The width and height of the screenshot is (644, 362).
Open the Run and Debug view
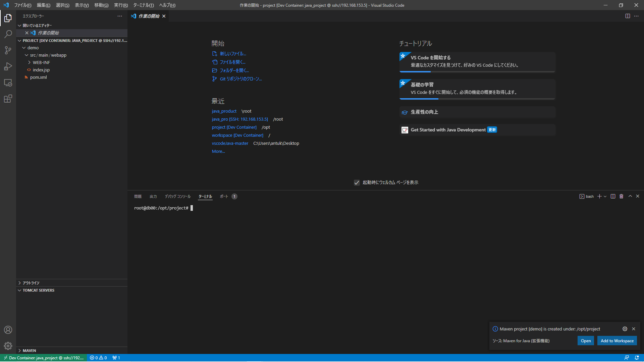(8, 66)
